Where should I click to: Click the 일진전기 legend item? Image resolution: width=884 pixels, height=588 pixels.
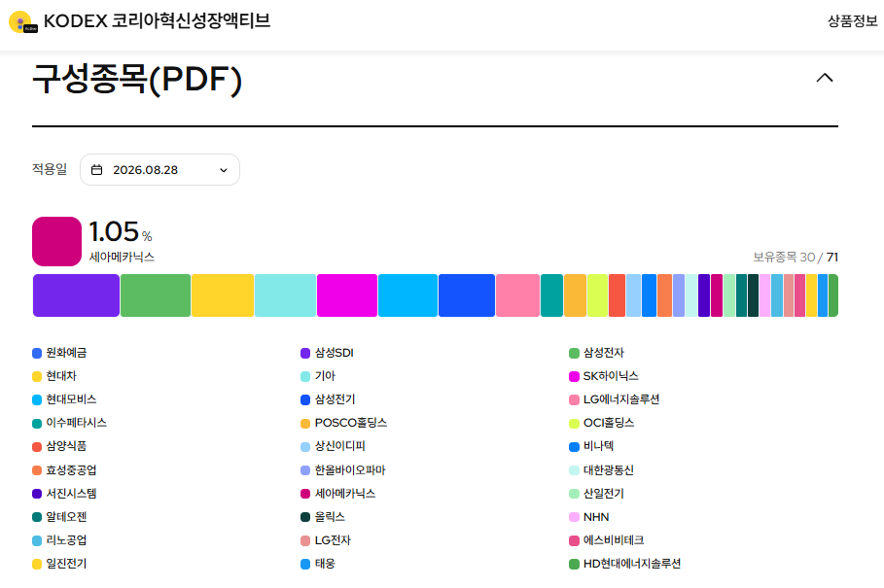pyautogui.click(x=59, y=564)
